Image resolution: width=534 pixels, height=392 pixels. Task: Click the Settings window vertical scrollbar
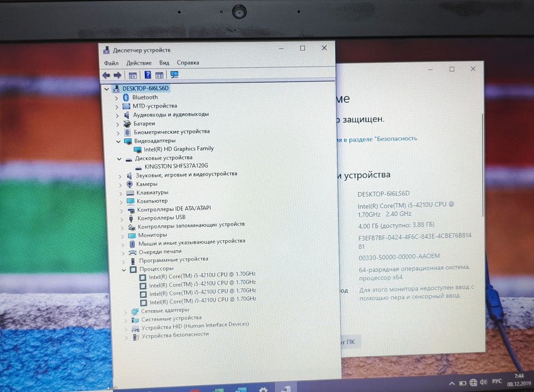click(482, 165)
